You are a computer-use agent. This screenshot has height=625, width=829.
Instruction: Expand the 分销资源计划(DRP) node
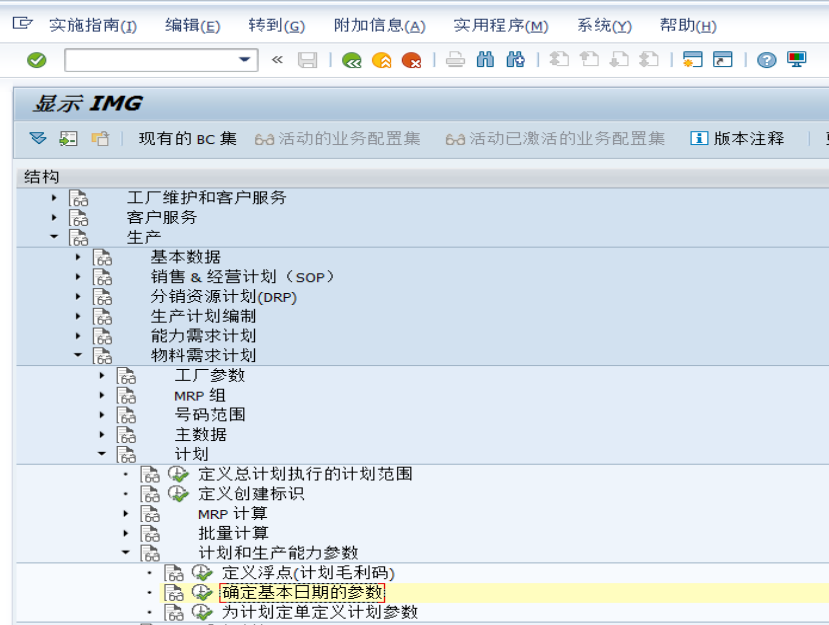pos(78,296)
